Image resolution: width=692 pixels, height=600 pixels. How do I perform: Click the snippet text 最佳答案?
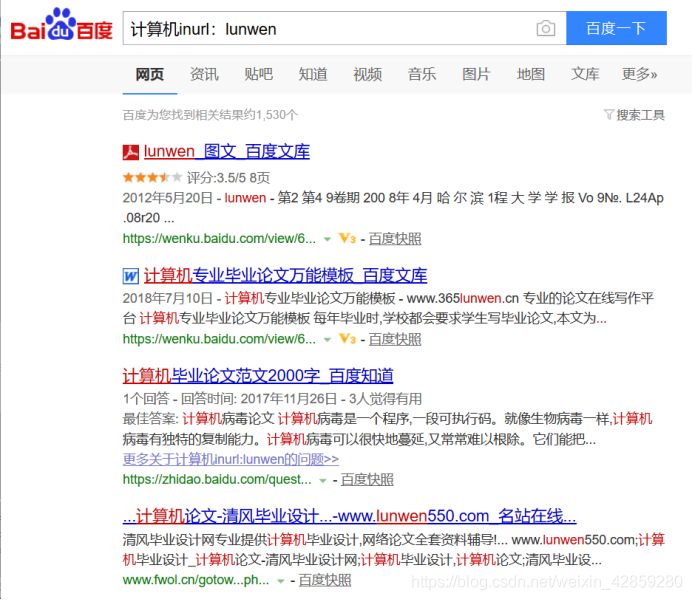click(150, 419)
